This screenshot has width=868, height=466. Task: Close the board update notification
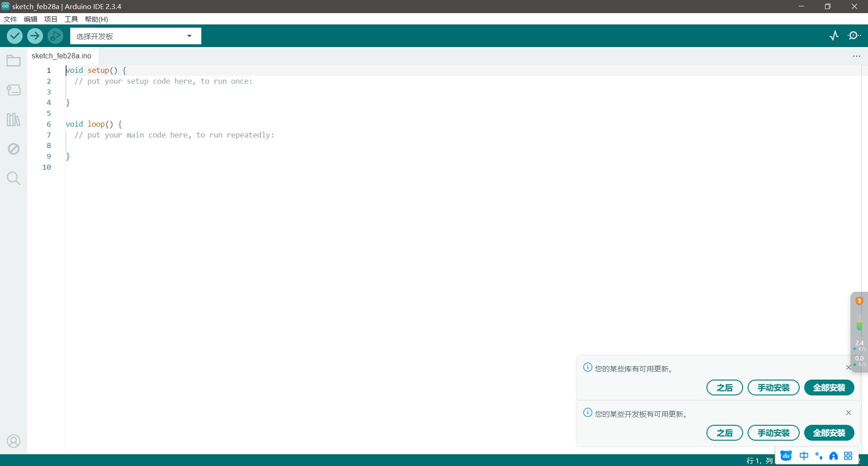click(x=849, y=413)
